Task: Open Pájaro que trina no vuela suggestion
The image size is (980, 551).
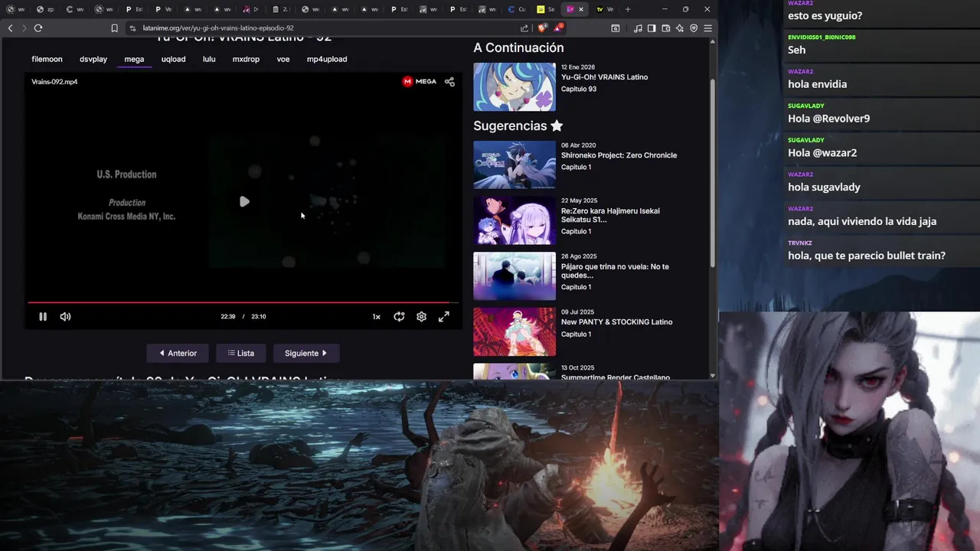Action: point(615,271)
